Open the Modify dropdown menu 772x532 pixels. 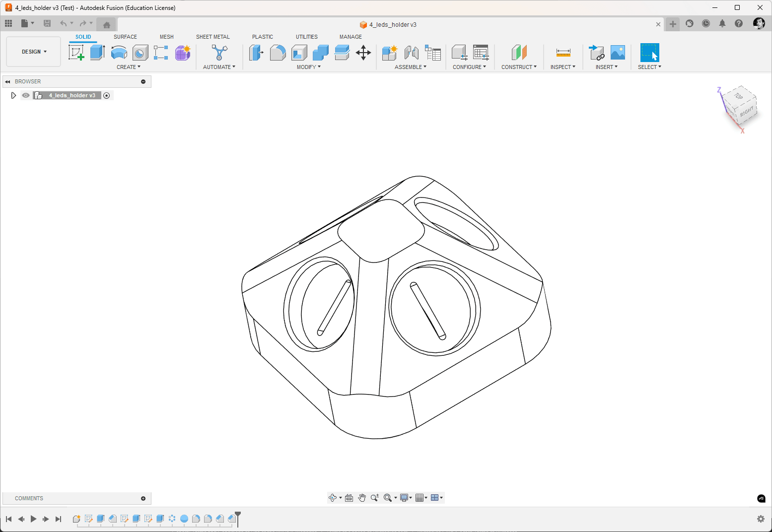pos(309,67)
